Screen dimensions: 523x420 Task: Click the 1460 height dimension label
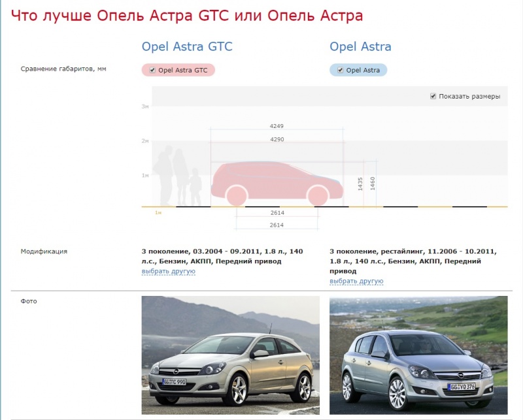(x=372, y=182)
